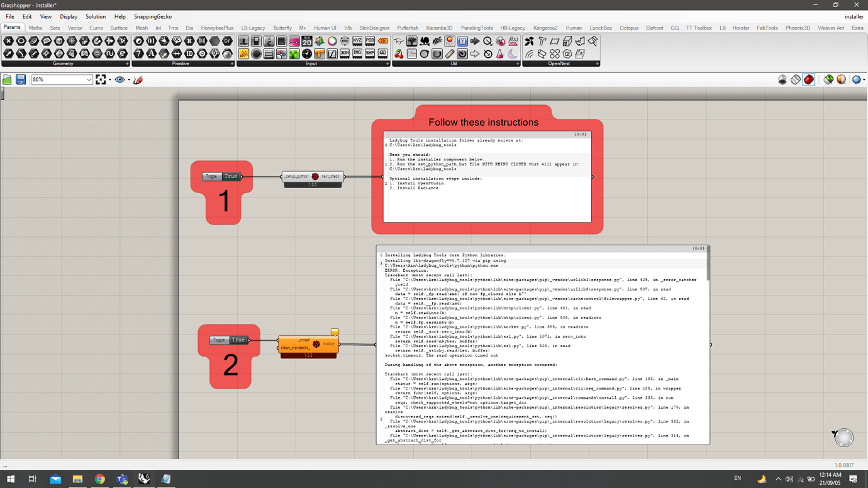Toggle canvas preview with the eye icon

120,79
